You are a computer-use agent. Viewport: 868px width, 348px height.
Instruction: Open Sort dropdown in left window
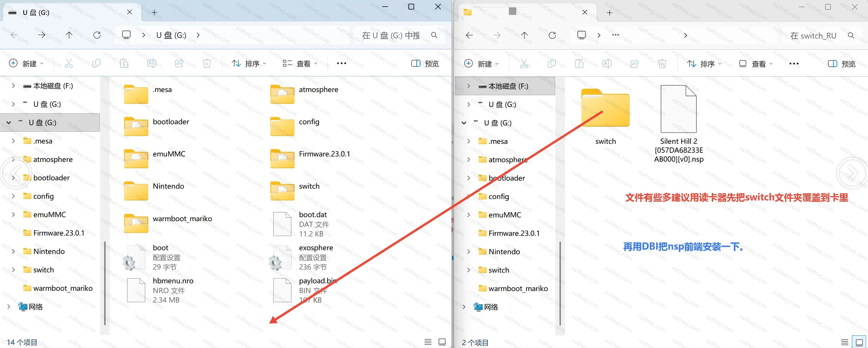tap(249, 64)
